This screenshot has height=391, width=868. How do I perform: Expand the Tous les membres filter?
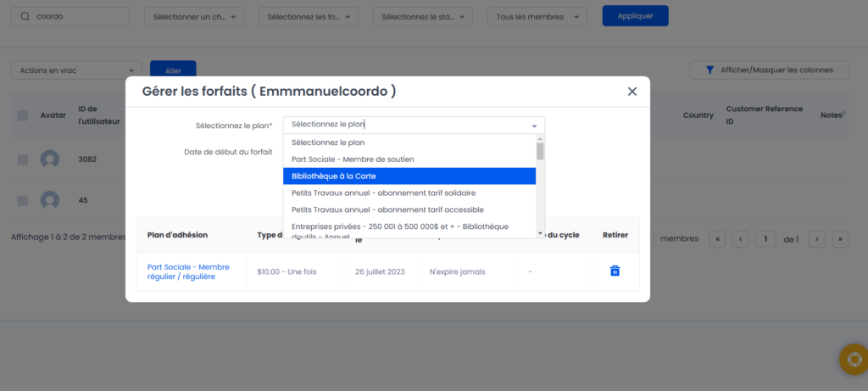537,17
